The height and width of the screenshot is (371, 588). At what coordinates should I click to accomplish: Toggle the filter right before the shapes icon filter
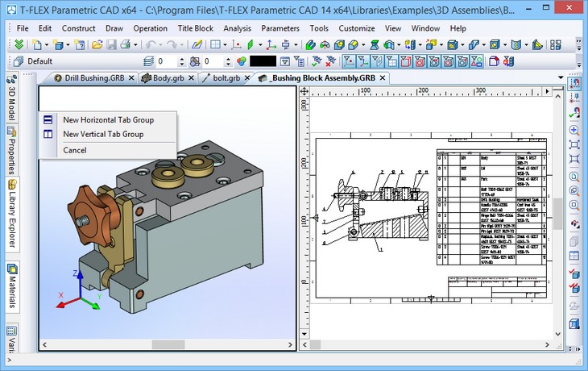[x=462, y=61]
